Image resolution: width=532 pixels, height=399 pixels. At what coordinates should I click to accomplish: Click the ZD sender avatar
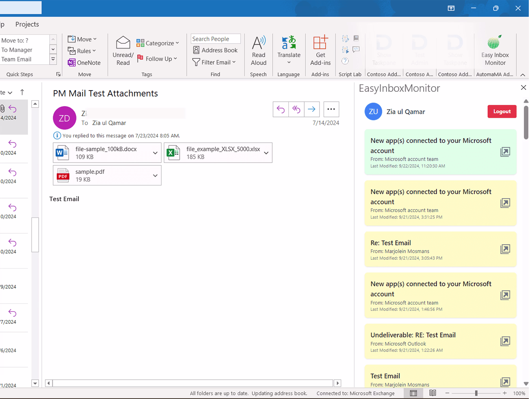65,118
